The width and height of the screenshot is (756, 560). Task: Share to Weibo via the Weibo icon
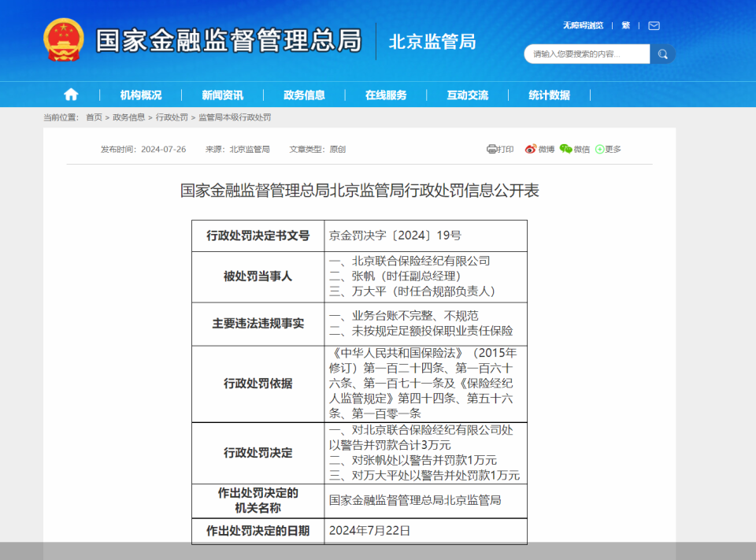point(530,149)
